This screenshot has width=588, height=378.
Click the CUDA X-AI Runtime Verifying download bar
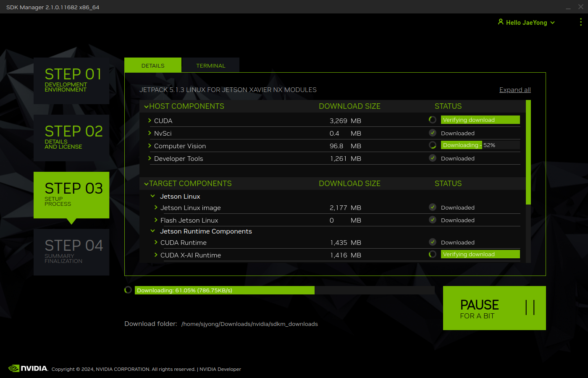pos(480,254)
